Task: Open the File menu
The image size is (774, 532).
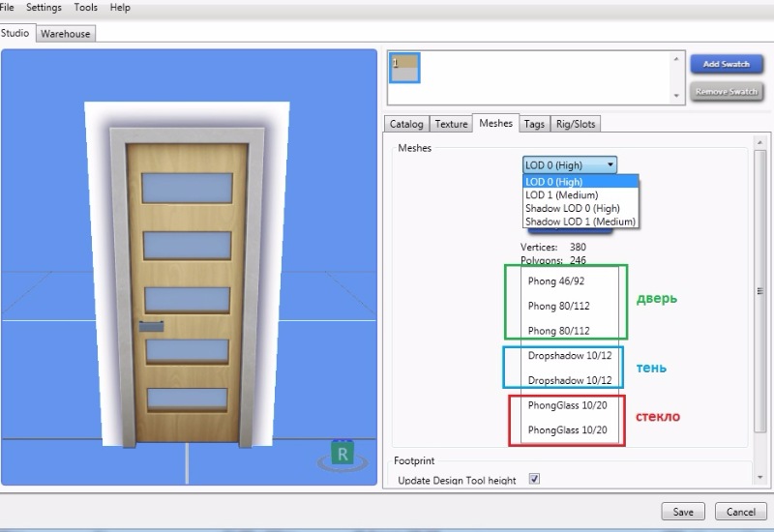Action: [7, 8]
